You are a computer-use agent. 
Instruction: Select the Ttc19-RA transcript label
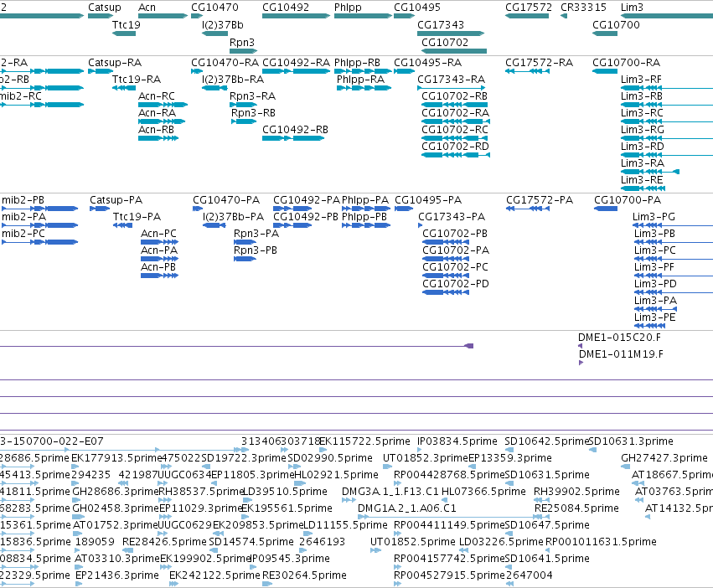(x=137, y=80)
